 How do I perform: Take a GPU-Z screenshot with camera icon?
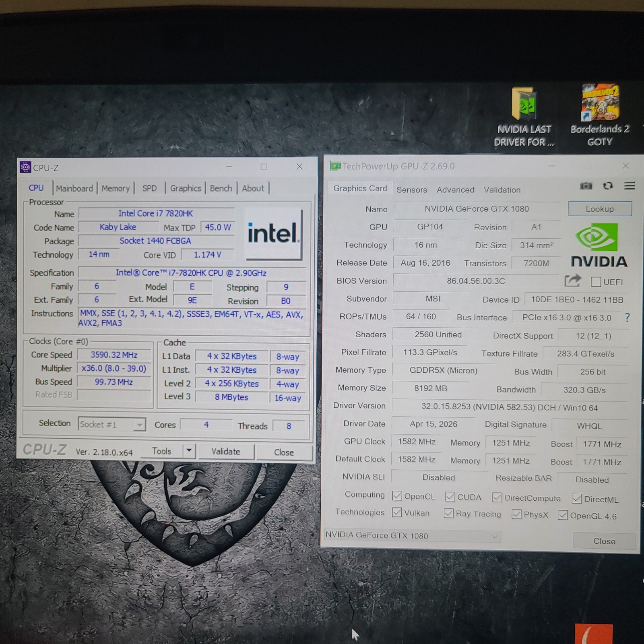(x=586, y=186)
